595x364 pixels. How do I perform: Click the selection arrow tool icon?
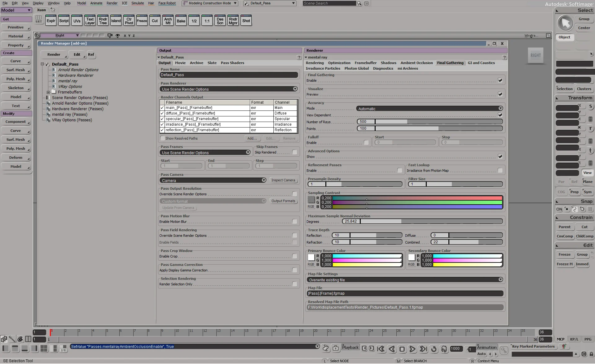565,23
